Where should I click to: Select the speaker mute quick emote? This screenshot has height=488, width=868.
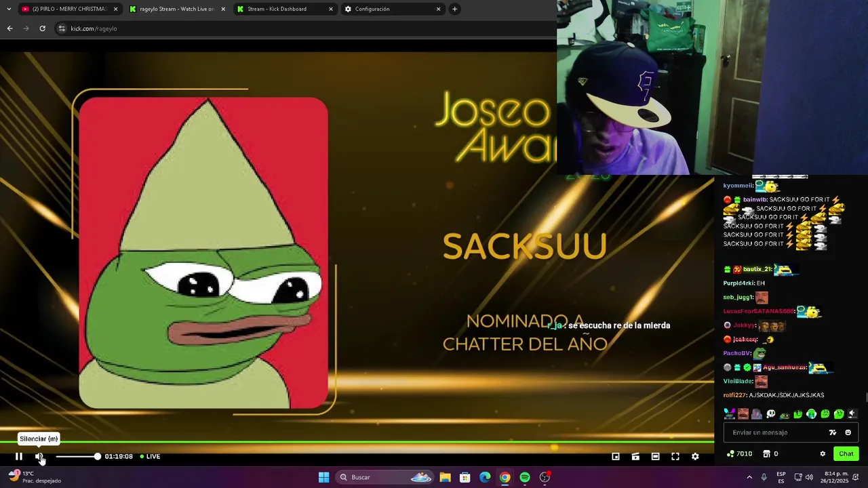tap(852, 414)
